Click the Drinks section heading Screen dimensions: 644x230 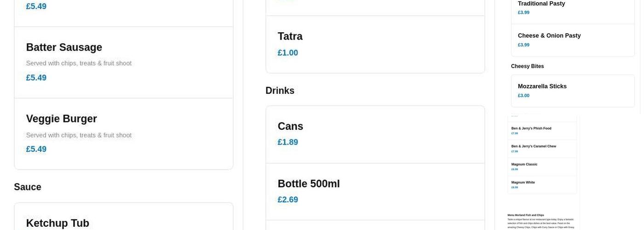point(280,91)
